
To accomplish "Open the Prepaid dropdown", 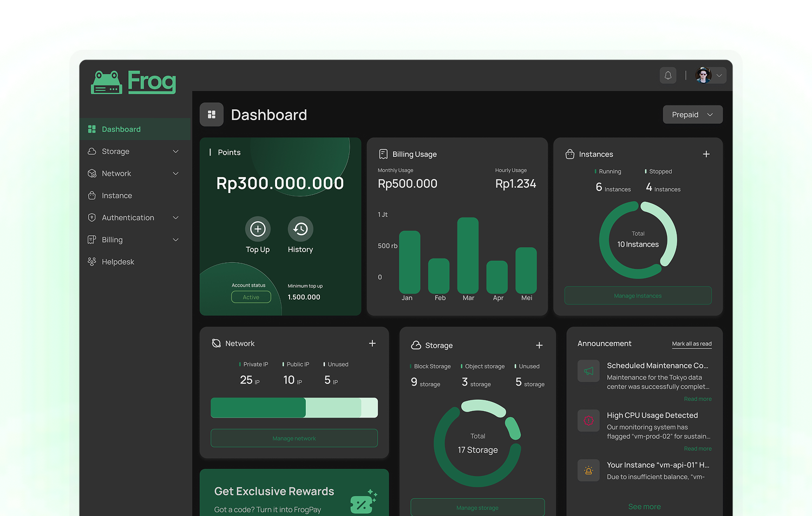I will 692,115.
